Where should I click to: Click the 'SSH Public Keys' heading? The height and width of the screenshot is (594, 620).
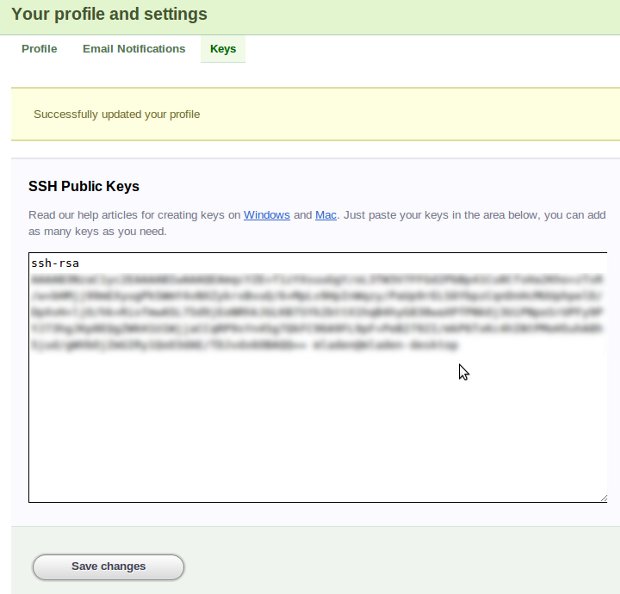84,186
